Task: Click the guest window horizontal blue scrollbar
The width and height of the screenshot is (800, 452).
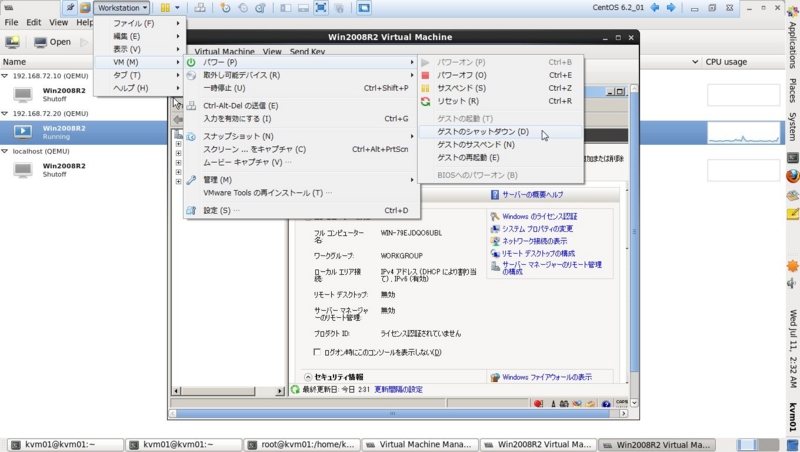Action: point(393,413)
